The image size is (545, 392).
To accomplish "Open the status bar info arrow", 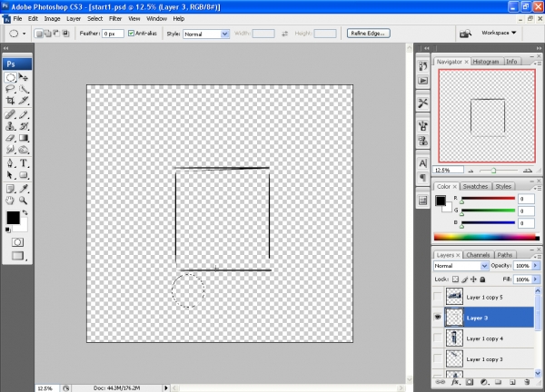I will click(166, 387).
